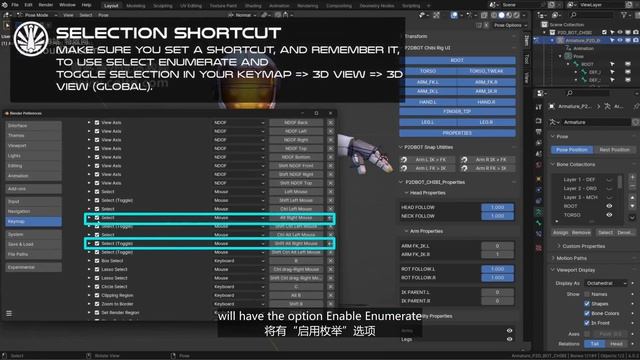Open the Themes preferences section
This screenshot has width=640, height=360.
(33, 136)
